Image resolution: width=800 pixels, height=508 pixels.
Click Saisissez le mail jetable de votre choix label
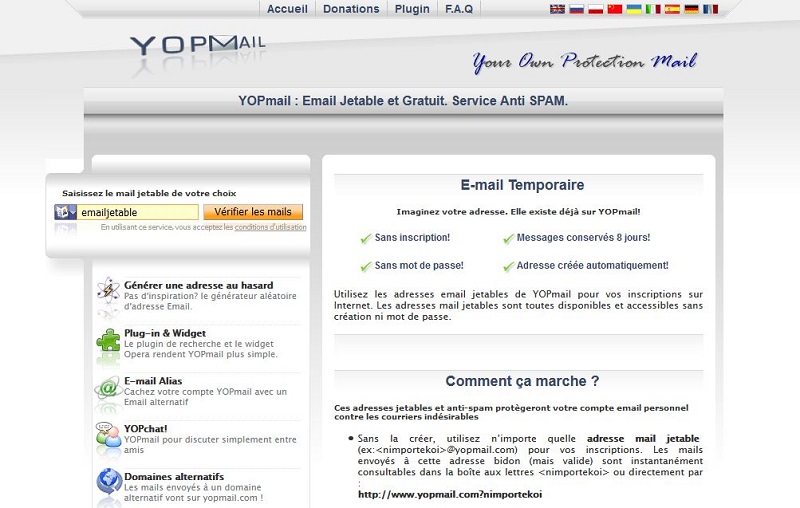149,193
